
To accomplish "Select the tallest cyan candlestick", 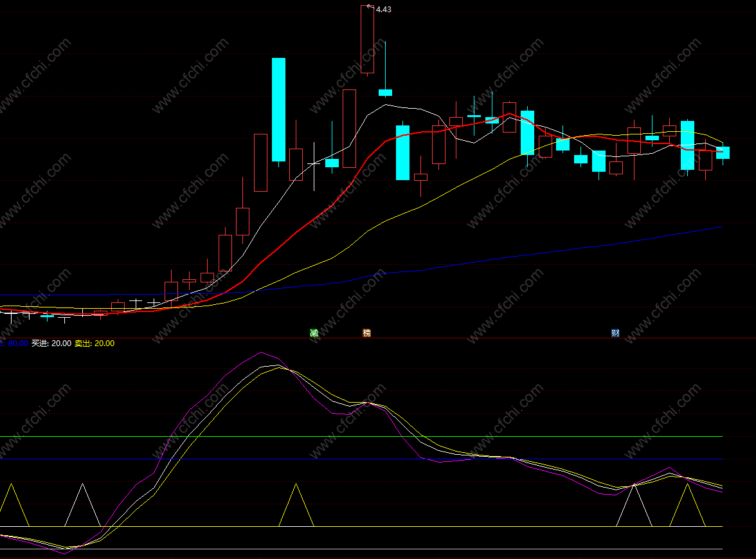I will (279, 109).
